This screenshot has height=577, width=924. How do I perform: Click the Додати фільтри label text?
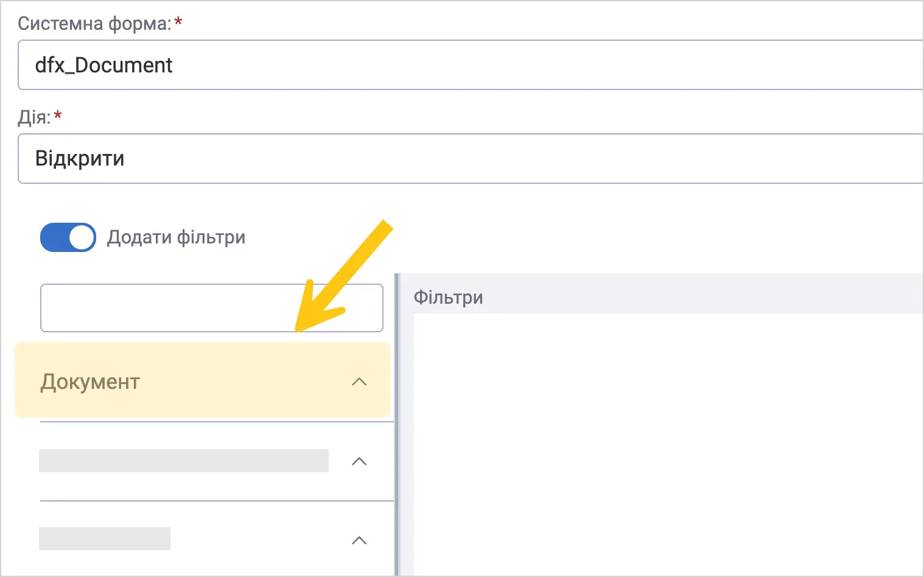click(176, 237)
